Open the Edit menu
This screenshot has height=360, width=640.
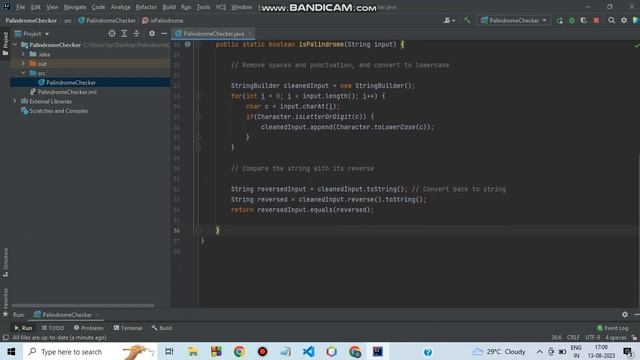pyautogui.click(x=36, y=7)
